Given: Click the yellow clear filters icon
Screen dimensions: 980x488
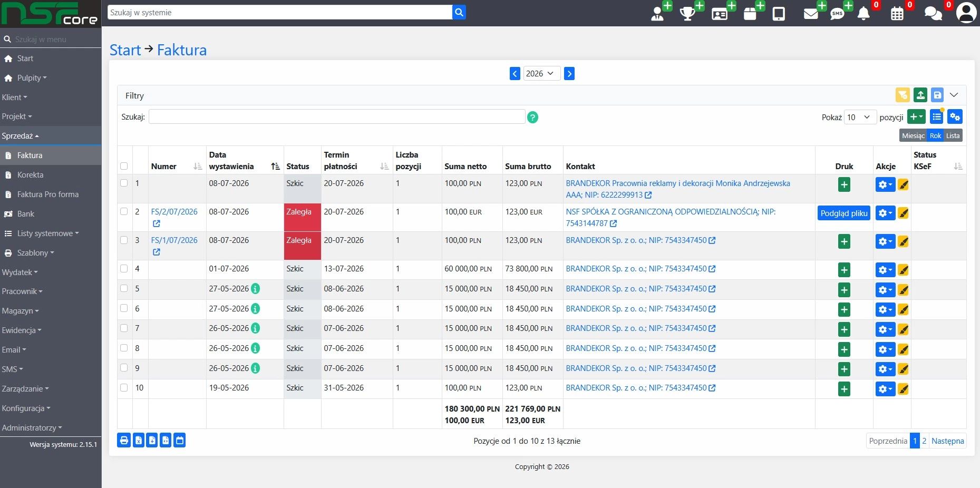Looking at the screenshot, I should [x=903, y=95].
